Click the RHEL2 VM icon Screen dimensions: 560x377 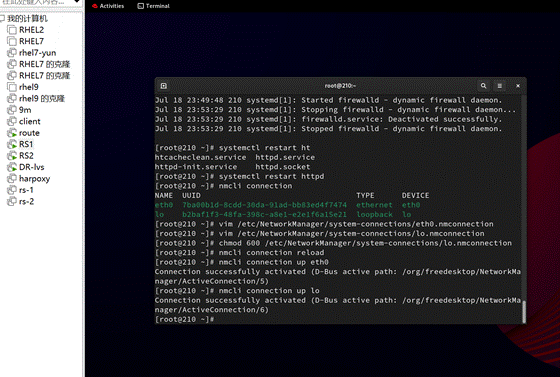[x=12, y=30]
